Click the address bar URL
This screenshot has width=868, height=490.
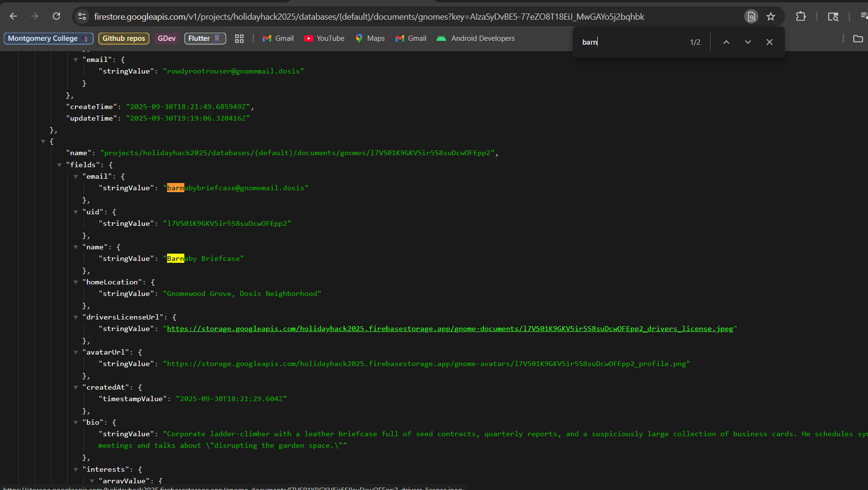[369, 16]
